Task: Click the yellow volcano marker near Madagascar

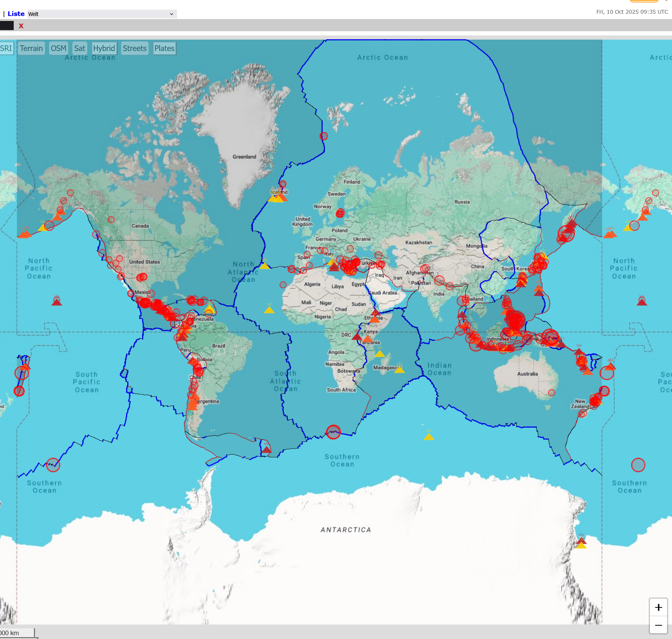Action: pyautogui.click(x=399, y=369)
